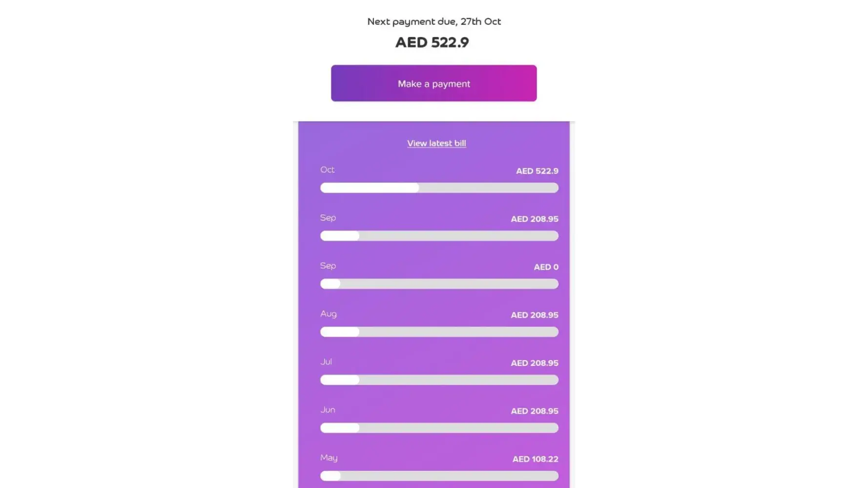This screenshot has width=868, height=488.
Task: Click the AED 0 bill amount
Action: point(546,267)
